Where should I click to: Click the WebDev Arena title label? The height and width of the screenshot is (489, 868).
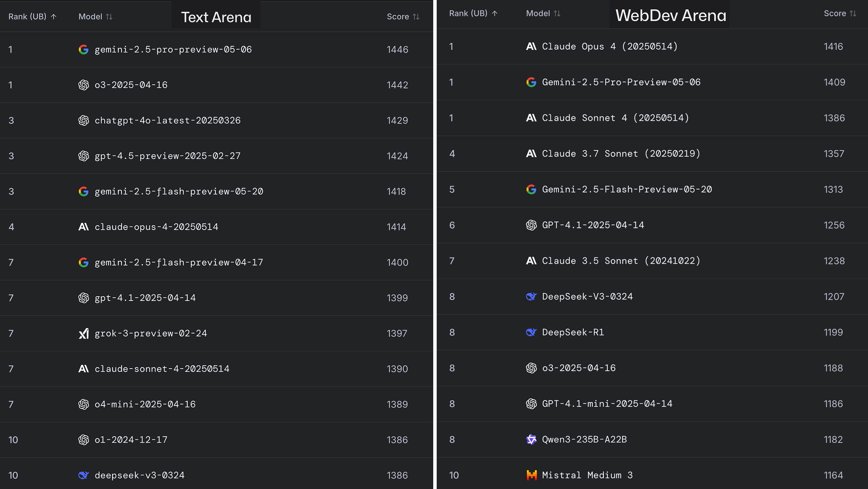(671, 15)
